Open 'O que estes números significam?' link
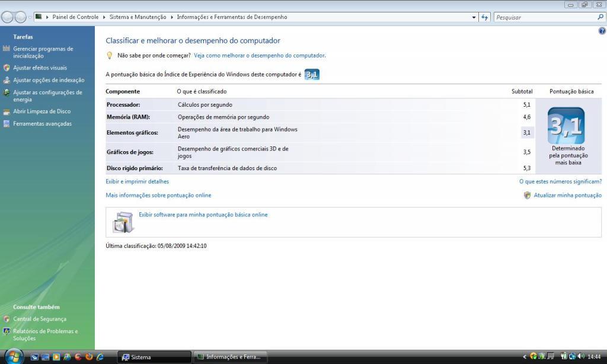Viewport: 607px width, 364px height. tap(561, 181)
